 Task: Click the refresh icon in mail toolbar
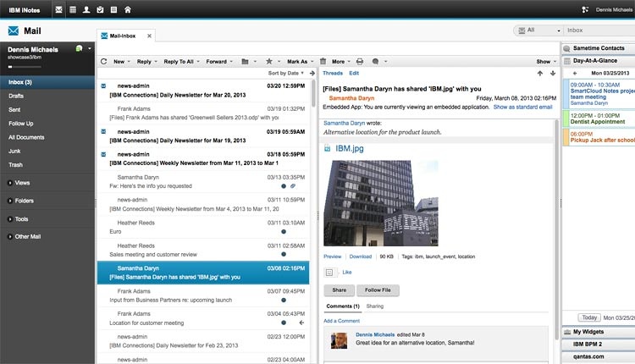click(104, 62)
